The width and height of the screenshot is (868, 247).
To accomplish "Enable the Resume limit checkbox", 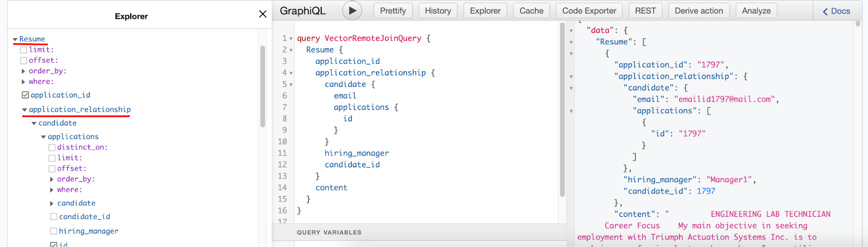I will point(24,50).
